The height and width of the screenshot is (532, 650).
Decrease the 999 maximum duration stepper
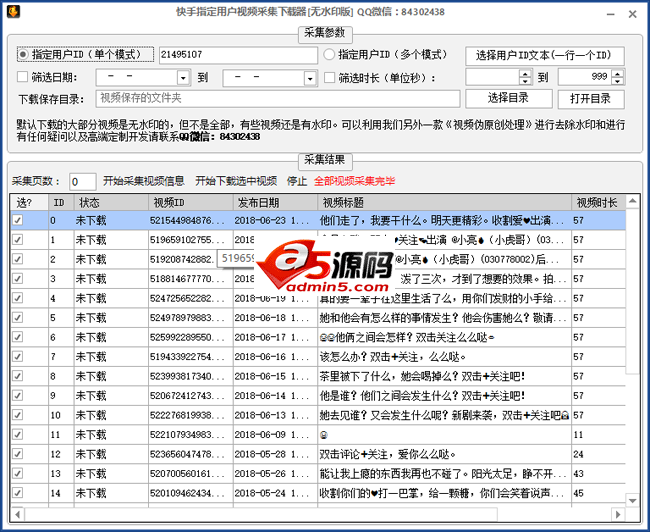pyautogui.click(x=618, y=81)
